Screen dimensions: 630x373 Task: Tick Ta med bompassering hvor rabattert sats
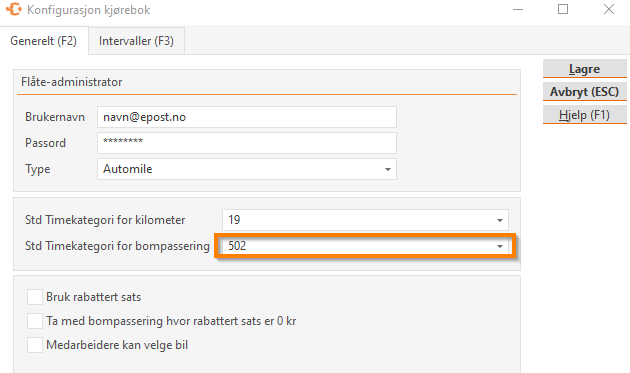coord(35,321)
